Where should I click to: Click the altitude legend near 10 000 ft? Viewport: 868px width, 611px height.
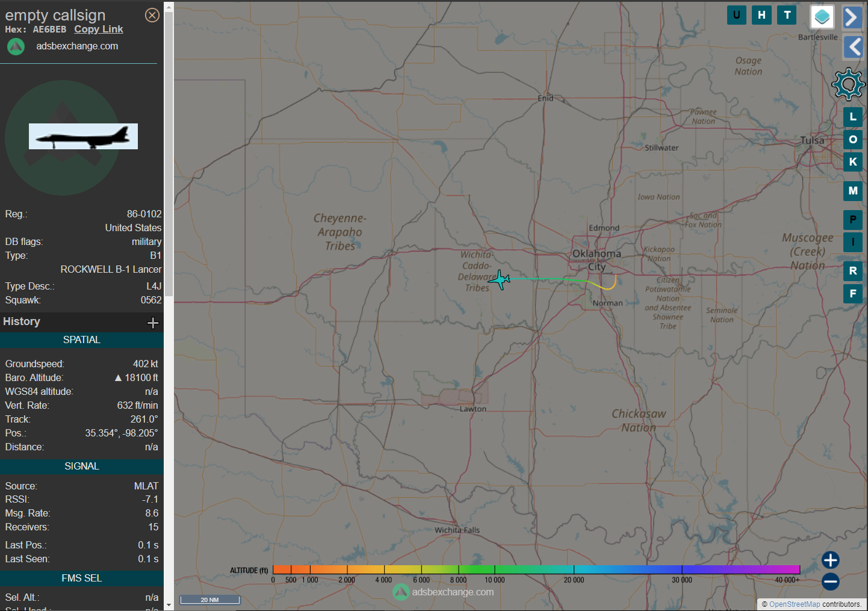[x=495, y=569]
